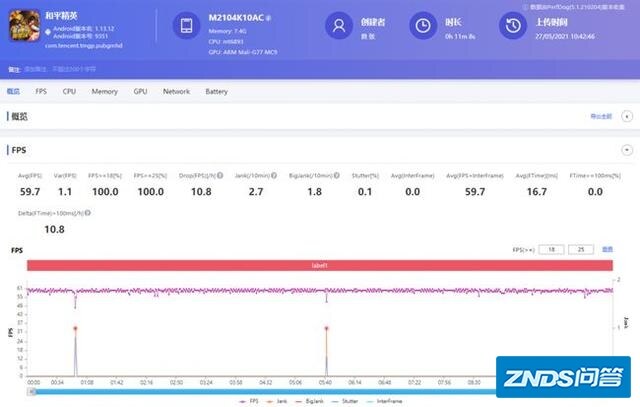Click the Avg(FPS) value 59.7

[x=30, y=191]
